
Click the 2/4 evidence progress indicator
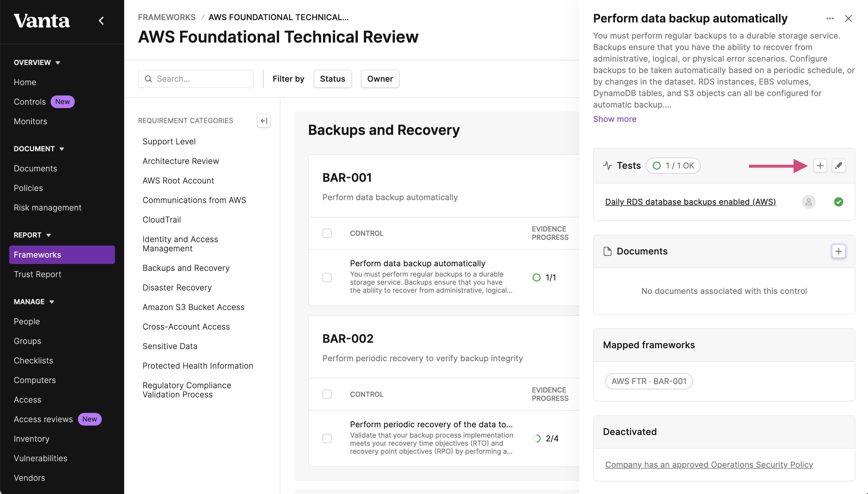point(545,438)
